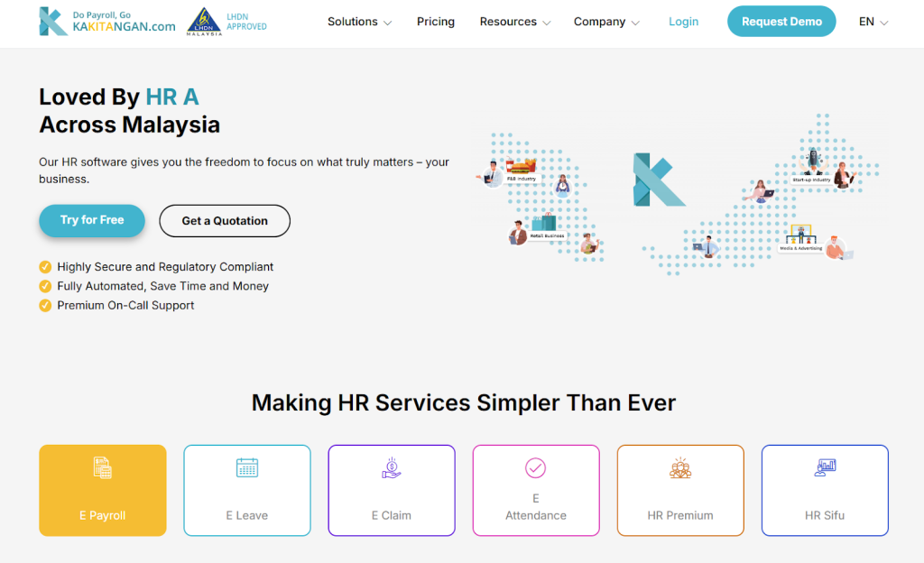This screenshot has height=563, width=924.
Task: Go to the Pricing page
Action: click(x=436, y=22)
